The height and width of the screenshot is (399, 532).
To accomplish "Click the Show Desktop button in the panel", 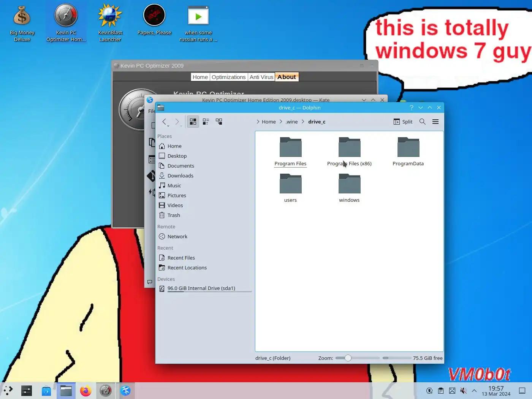I will pyautogui.click(x=522, y=391).
